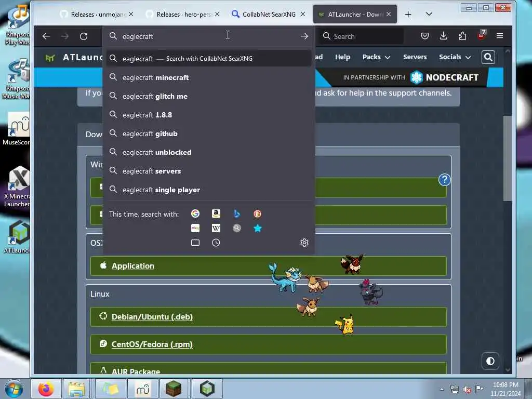Screen dimensions: 532x399
Task: Close the Releases unmojang tab
Action: 131,14
